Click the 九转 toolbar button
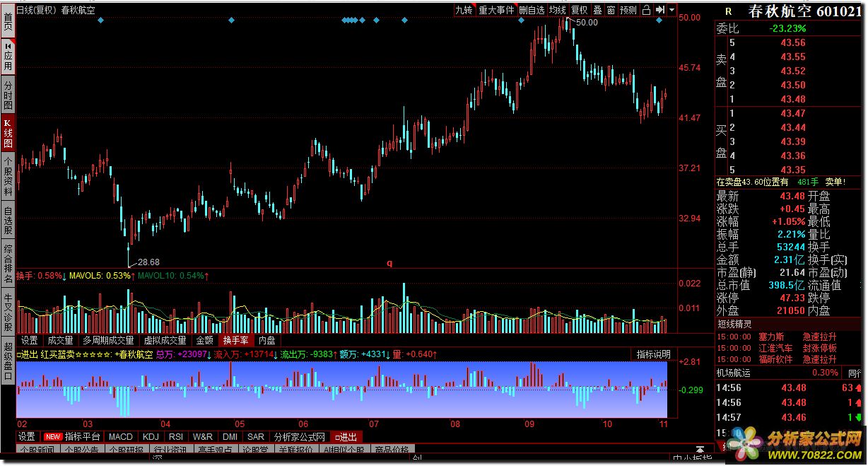This screenshot has height=466, width=868. tap(464, 10)
